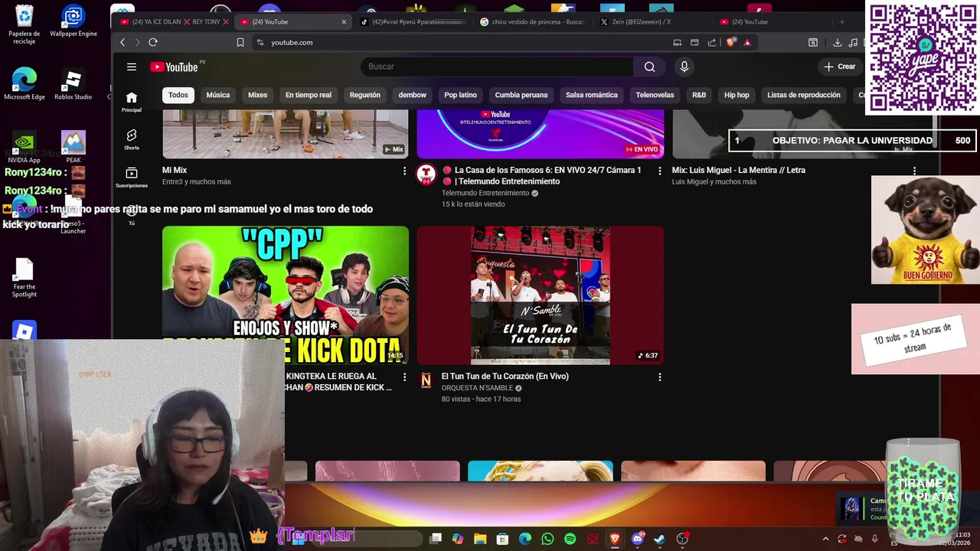Screen dimensions: 980x551
Task: Open Steam from the taskbar
Action: [x=659, y=539]
